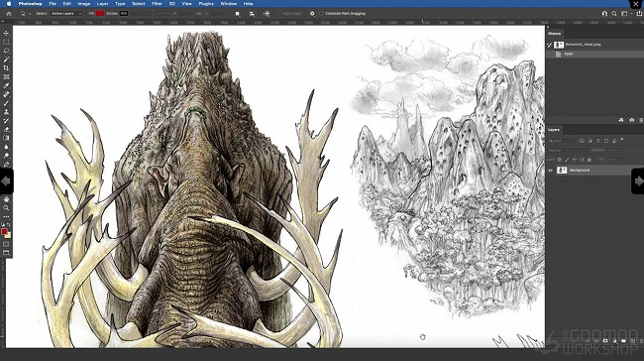Open the Active Layers select dropdown
This screenshot has height=361, width=644.
click(x=66, y=14)
